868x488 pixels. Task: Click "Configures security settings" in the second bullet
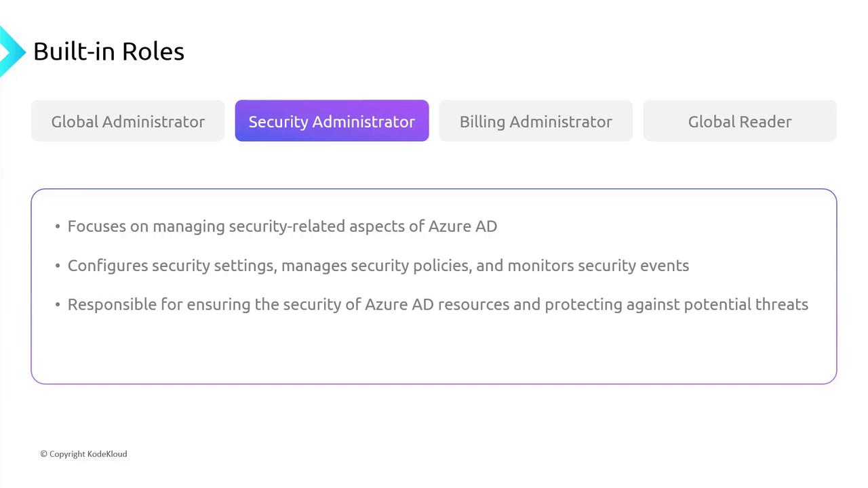click(171, 266)
